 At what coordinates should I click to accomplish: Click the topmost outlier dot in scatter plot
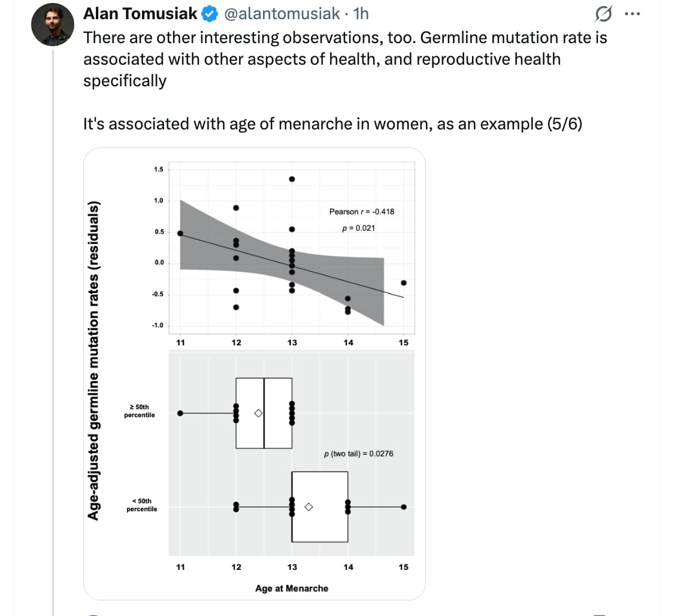point(292,179)
